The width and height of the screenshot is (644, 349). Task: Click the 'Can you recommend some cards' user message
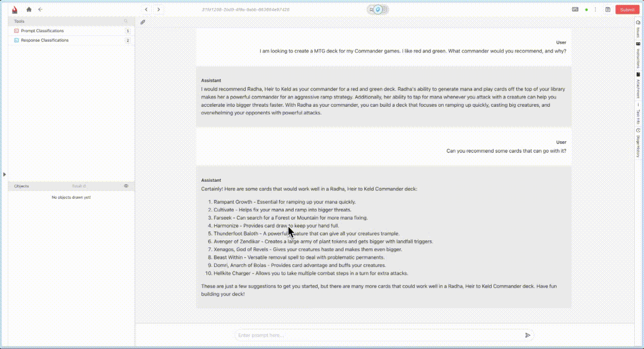[x=506, y=151]
